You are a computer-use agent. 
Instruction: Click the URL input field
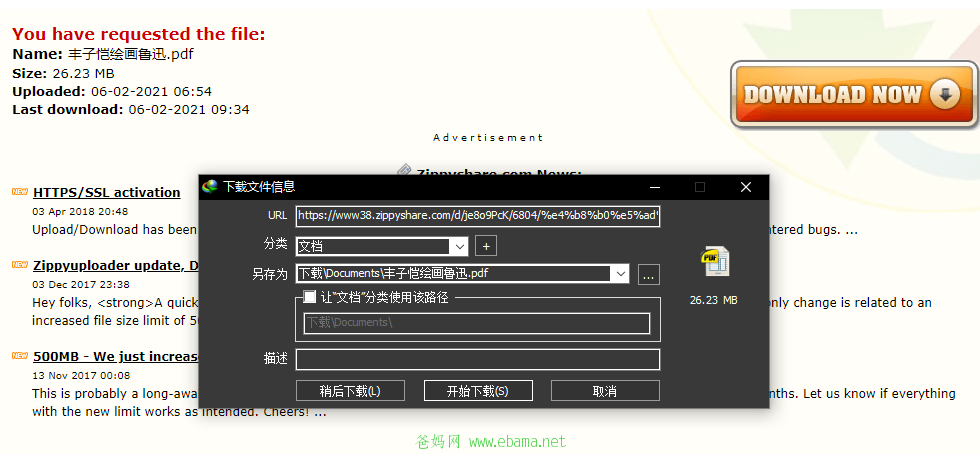pyautogui.click(x=478, y=216)
